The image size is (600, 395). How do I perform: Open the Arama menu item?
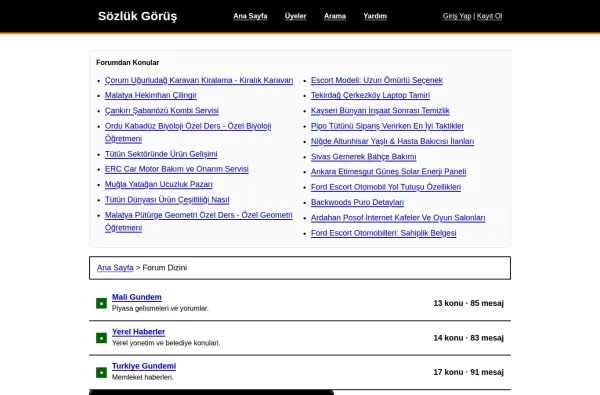click(335, 16)
